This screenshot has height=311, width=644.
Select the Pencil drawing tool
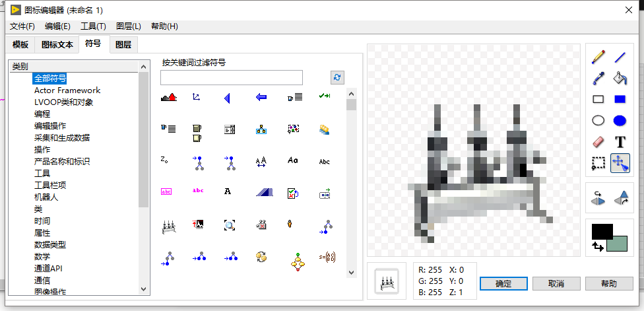tap(598, 56)
